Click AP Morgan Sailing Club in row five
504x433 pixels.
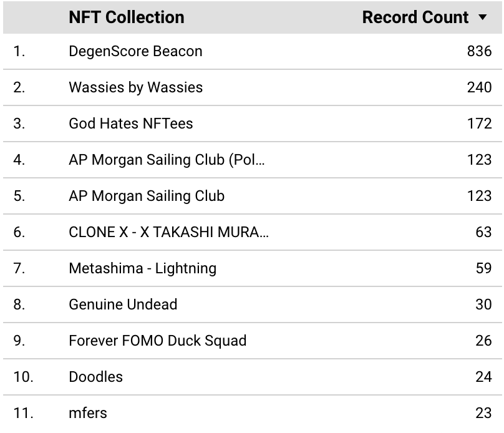point(147,196)
